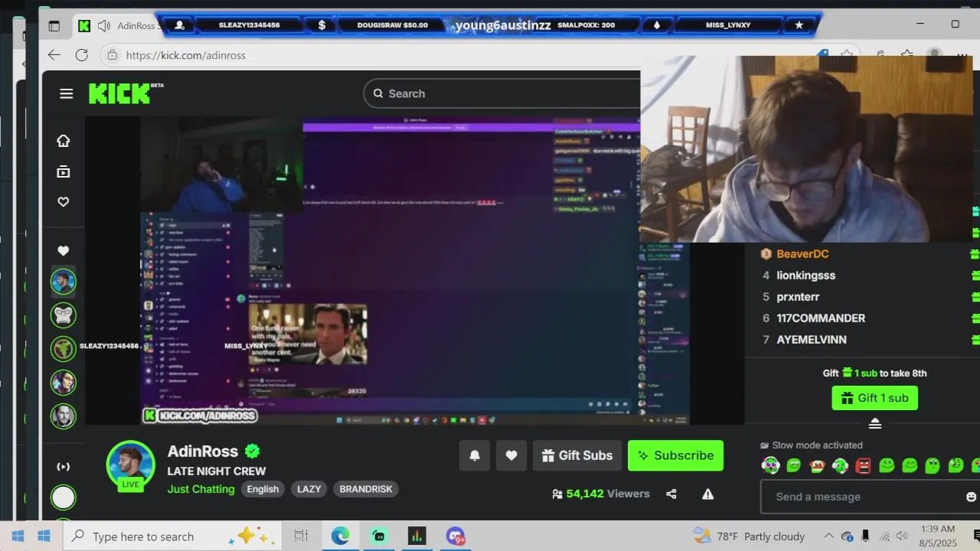980x551 pixels.
Task: Open the Following outlined heart sidebar icon
Action: point(64,202)
